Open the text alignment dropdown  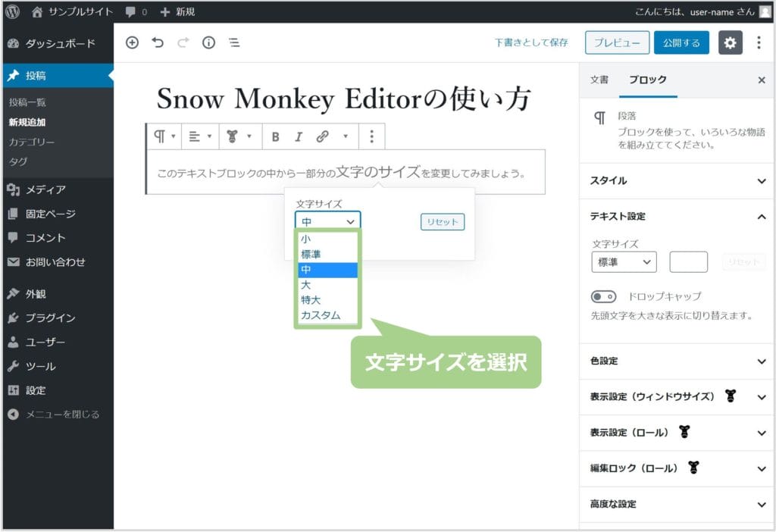pos(200,136)
